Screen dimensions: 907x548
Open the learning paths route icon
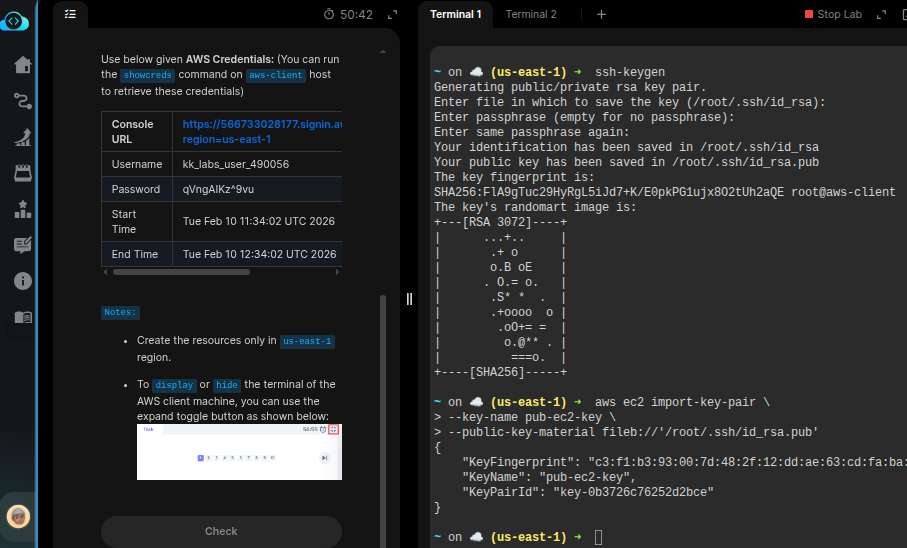click(x=22, y=101)
